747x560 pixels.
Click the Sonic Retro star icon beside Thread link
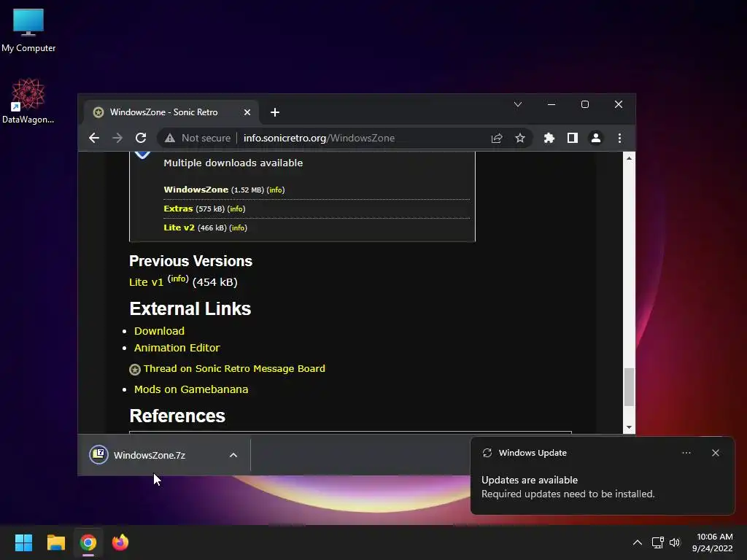pos(135,370)
